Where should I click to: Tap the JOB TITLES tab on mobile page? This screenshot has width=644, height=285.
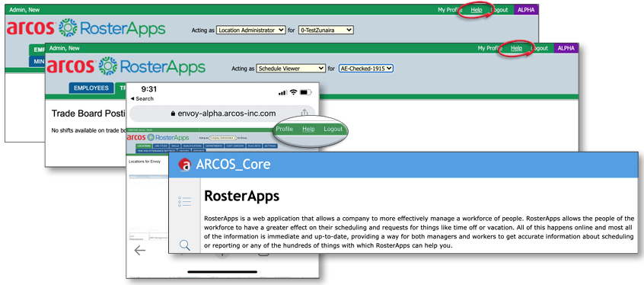coord(161,146)
